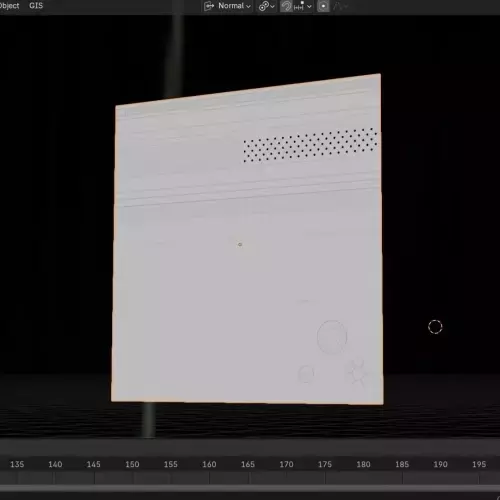The image size is (500, 500).
Task: Click the transform orientation icon beside Normal
Action: coord(209,6)
